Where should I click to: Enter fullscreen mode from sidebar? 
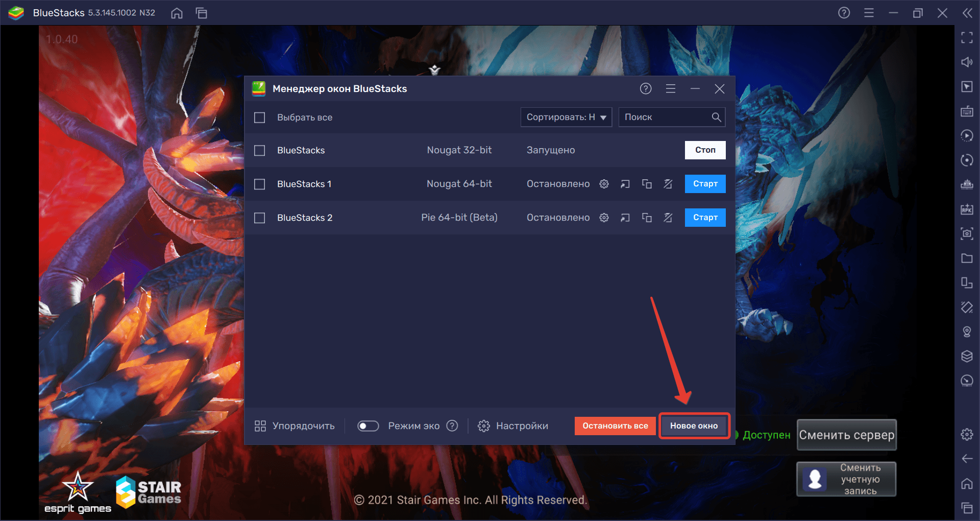coord(967,37)
